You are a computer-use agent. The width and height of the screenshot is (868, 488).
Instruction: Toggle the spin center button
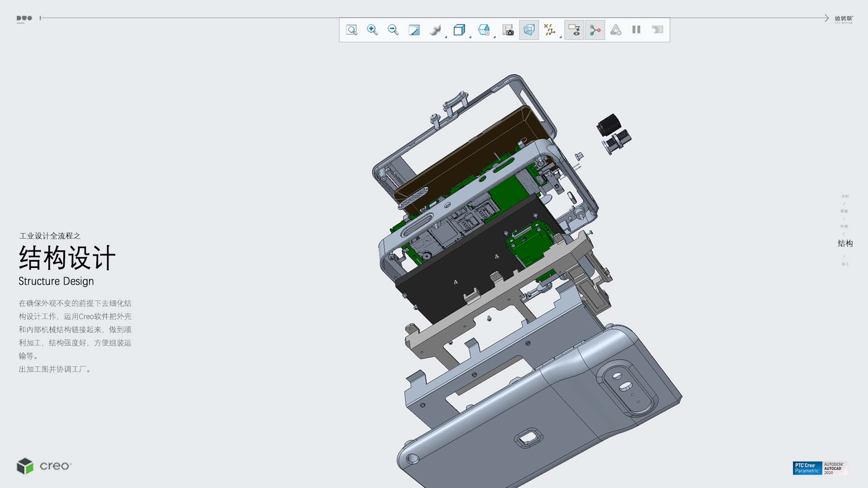click(595, 30)
